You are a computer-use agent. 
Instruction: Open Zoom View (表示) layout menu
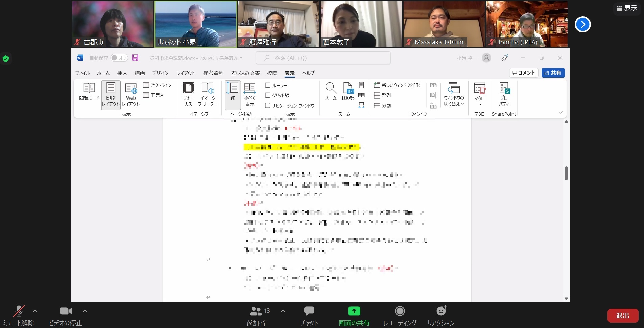click(627, 8)
